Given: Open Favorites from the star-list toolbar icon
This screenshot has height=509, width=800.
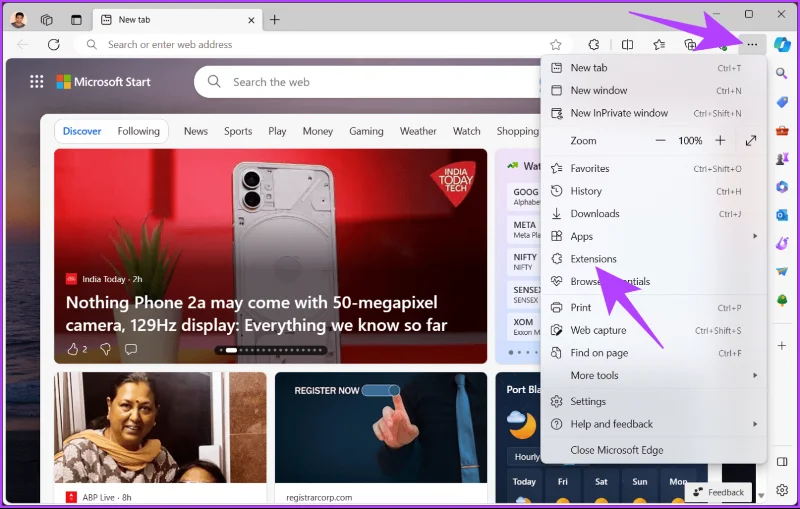Looking at the screenshot, I should [x=659, y=45].
